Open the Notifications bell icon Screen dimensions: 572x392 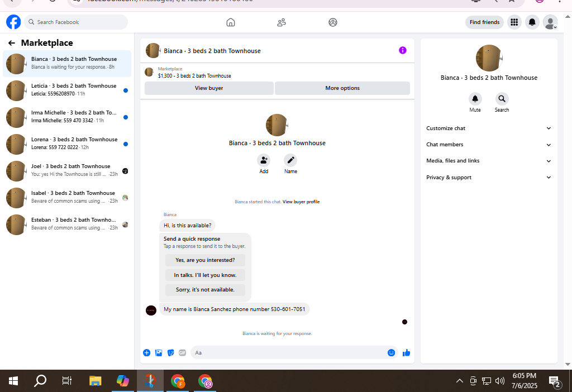(x=532, y=22)
